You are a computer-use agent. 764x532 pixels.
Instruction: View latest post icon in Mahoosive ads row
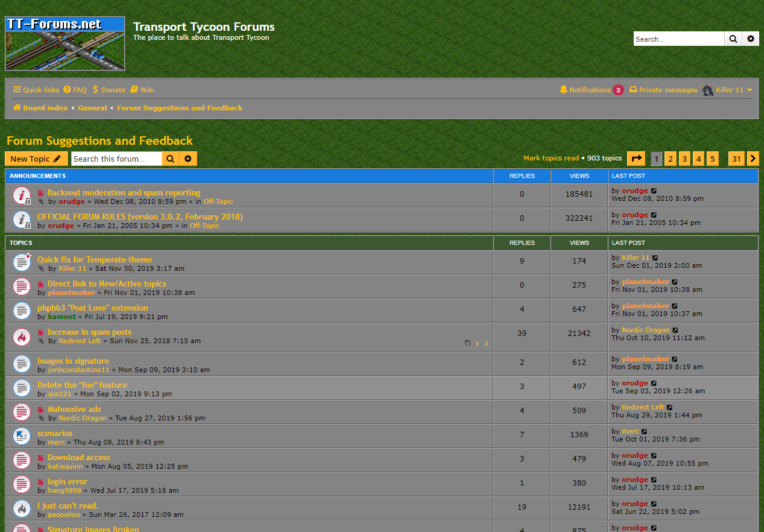[670, 408]
